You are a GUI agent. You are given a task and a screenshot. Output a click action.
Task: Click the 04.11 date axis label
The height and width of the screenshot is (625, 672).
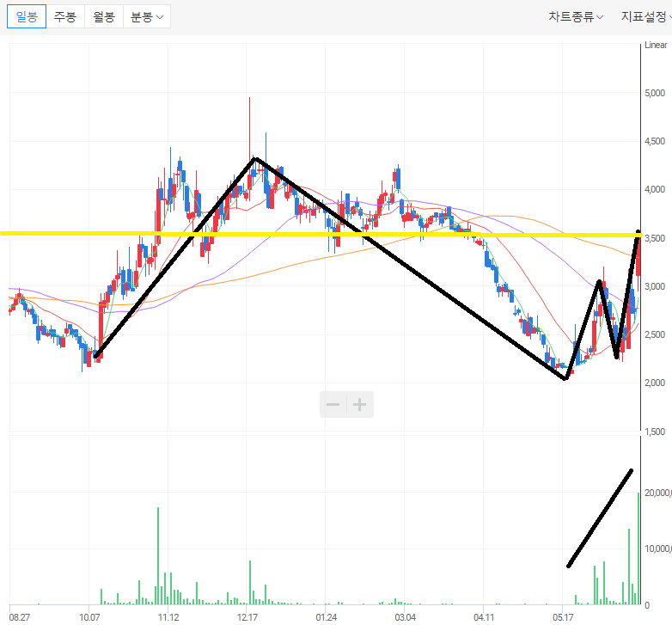484,617
